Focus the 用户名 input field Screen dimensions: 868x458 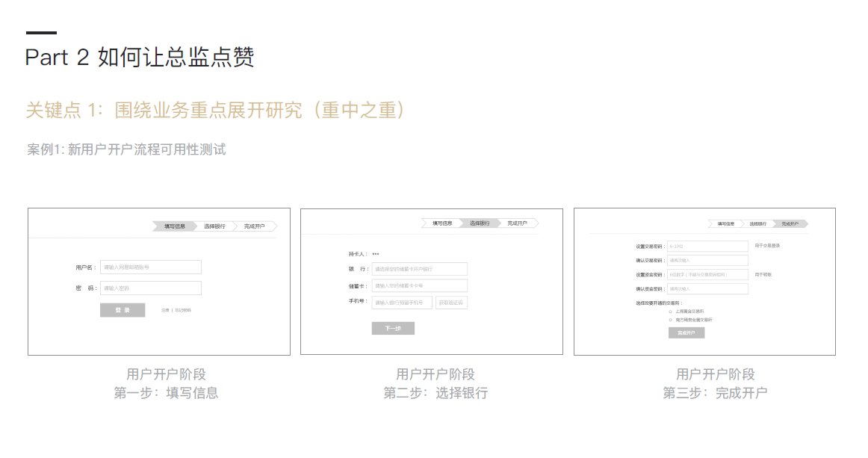pos(151,267)
